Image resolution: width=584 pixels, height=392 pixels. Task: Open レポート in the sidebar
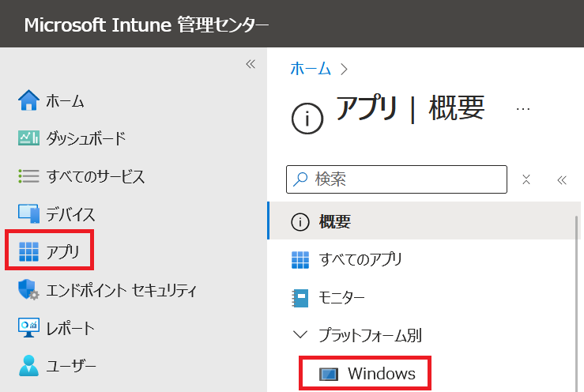tap(70, 328)
